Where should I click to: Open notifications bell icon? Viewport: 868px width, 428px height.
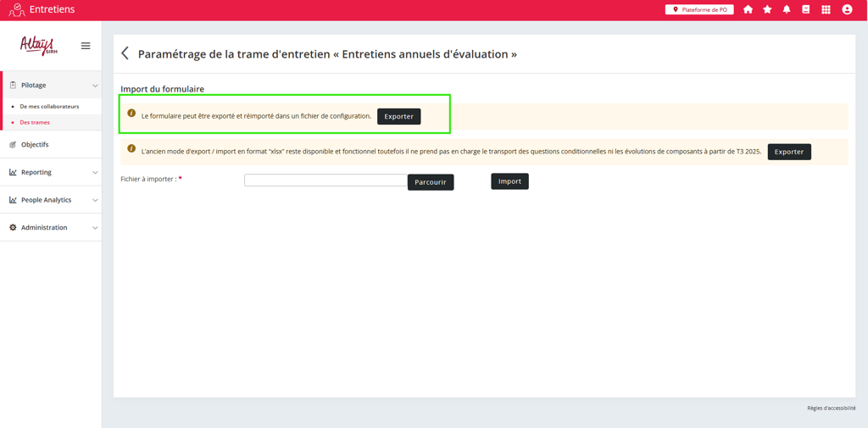coord(787,9)
